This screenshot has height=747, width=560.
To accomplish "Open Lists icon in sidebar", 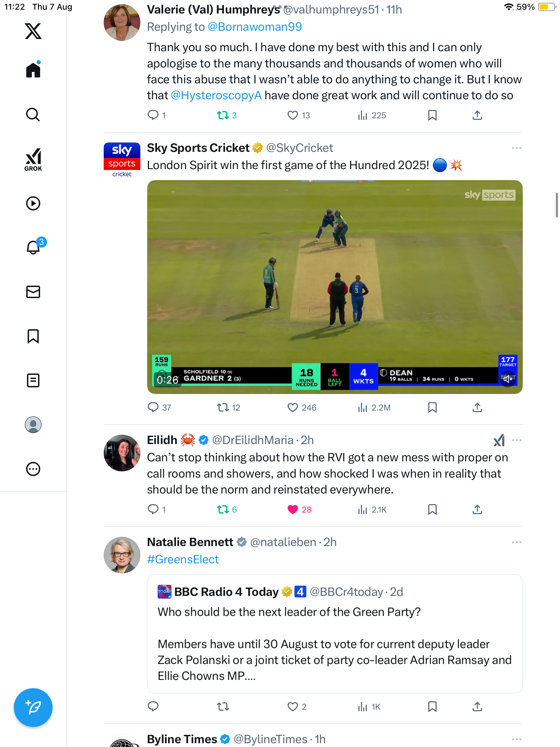I will tap(33, 380).
